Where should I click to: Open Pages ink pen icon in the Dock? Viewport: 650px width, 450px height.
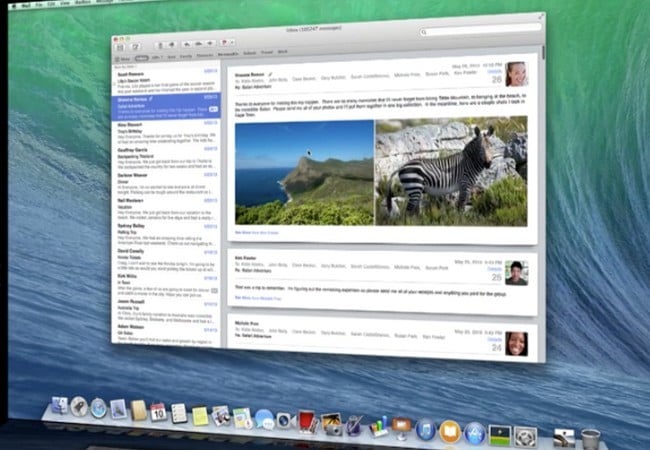click(354, 425)
